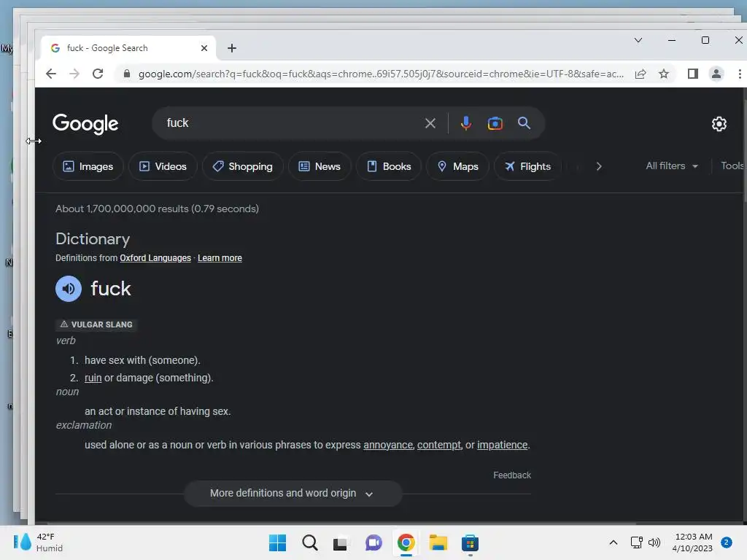Open the notification center badge
The image size is (747, 560).
point(726,542)
